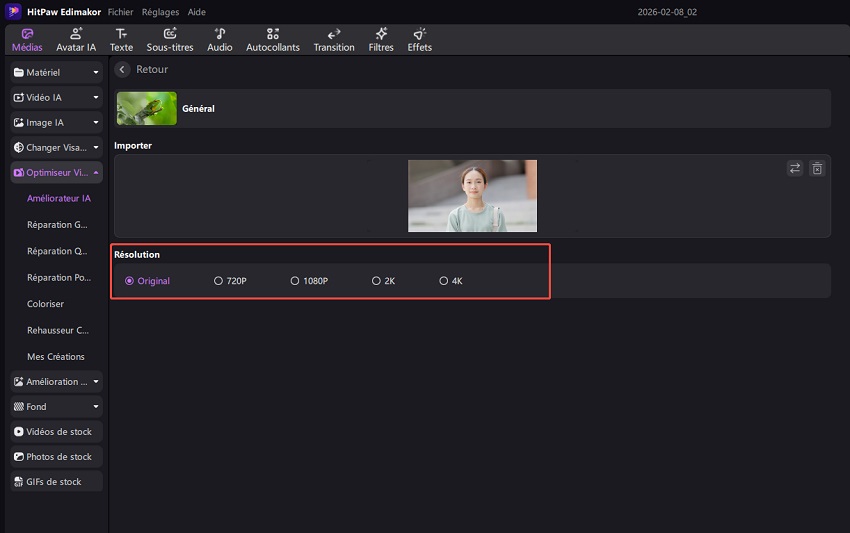
Task: Open the Transition panel
Action: pyautogui.click(x=334, y=40)
